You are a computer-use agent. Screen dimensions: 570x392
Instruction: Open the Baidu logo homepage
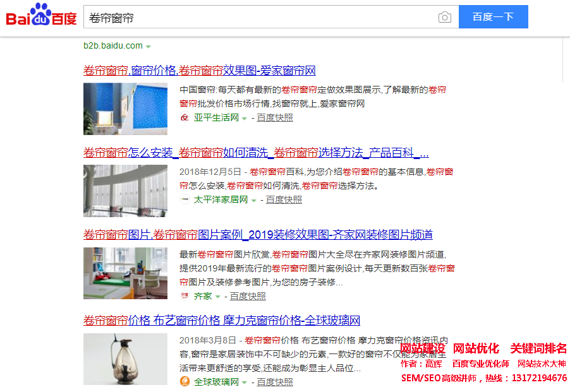coord(41,15)
